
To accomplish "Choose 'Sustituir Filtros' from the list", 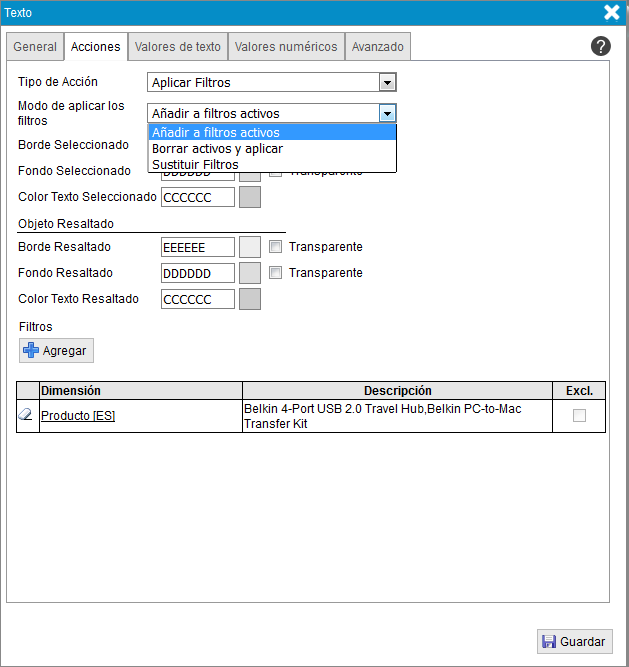I will tap(195, 164).
